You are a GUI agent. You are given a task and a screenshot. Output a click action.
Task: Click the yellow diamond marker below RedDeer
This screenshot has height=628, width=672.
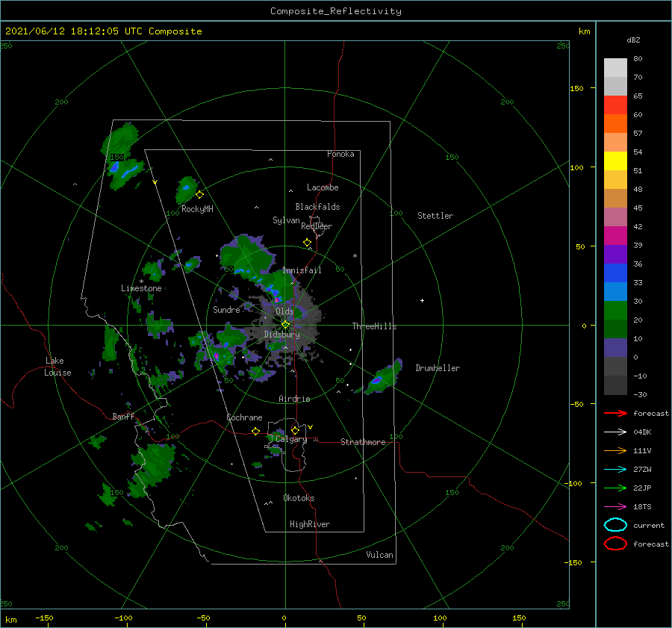(x=308, y=243)
